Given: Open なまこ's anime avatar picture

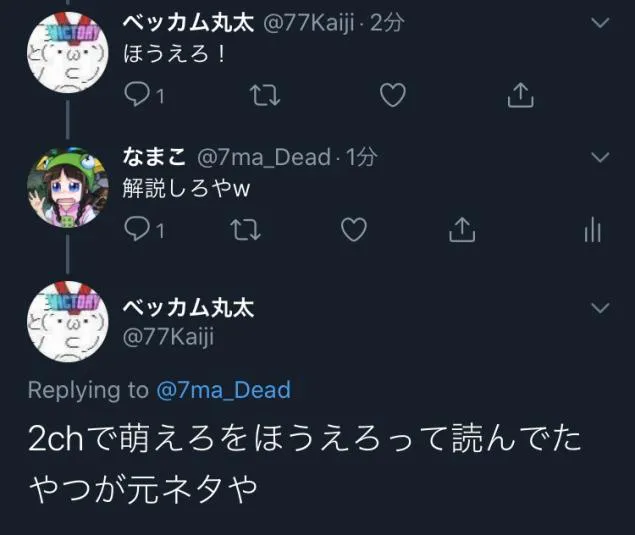Looking at the screenshot, I should [x=68, y=187].
